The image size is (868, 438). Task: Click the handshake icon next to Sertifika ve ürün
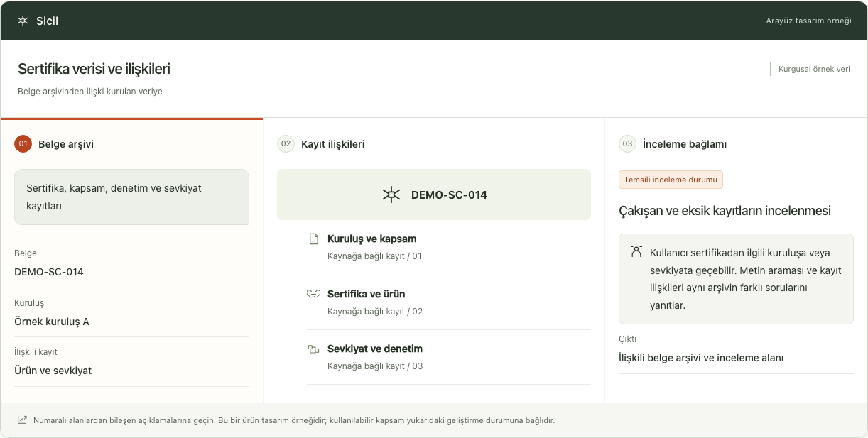(x=313, y=294)
